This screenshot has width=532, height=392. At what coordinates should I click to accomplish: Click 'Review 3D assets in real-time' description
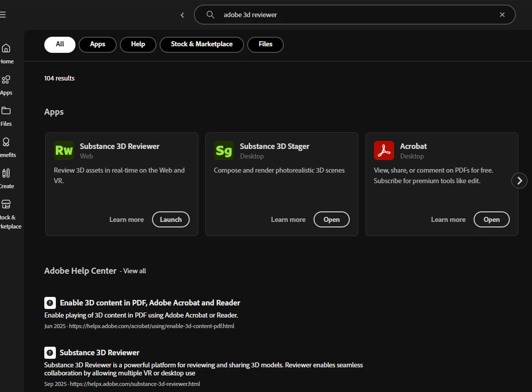pos(119,175)
